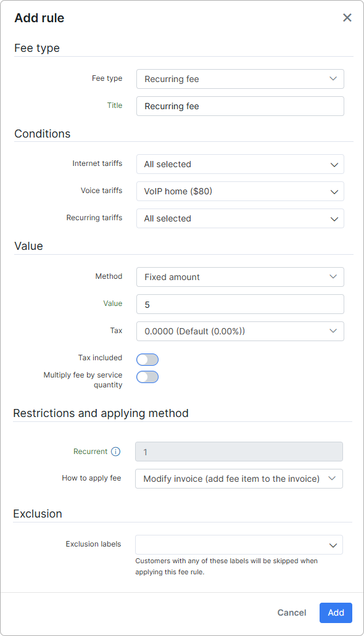The width and height of the screenshot is (364, 636).
Task: Click the skipped customers help text
Action: click(226, 566)
